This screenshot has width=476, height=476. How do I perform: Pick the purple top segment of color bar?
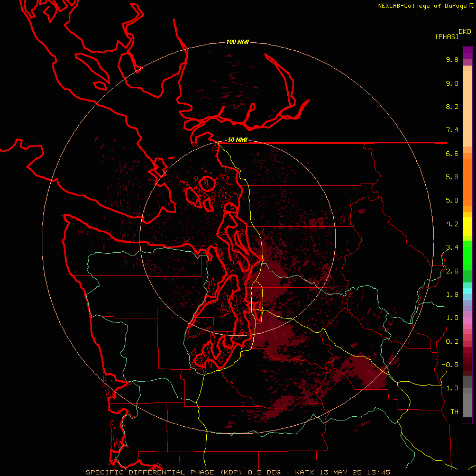[467, 53]
